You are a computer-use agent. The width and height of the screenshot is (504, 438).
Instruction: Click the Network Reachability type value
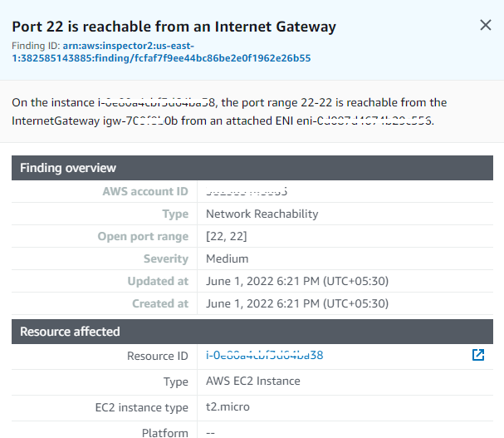[262, 214]
